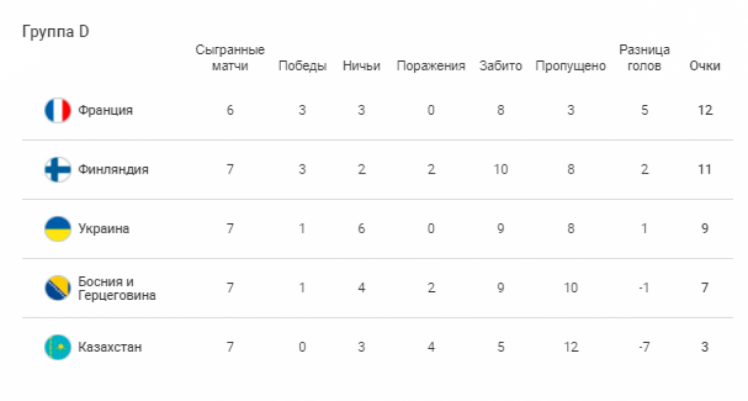Open the Босния и Герцеговина team link
Image resolution: width=748 pixels, height=401 pixels.
pos(117,288)
